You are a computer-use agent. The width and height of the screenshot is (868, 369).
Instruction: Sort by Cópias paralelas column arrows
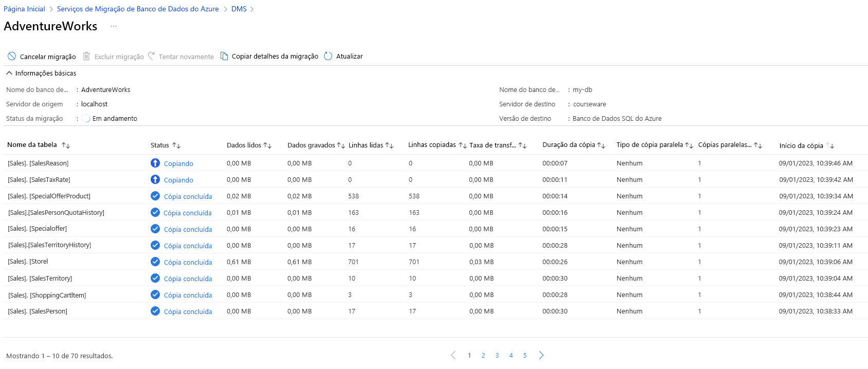click(x=758, y=145)
